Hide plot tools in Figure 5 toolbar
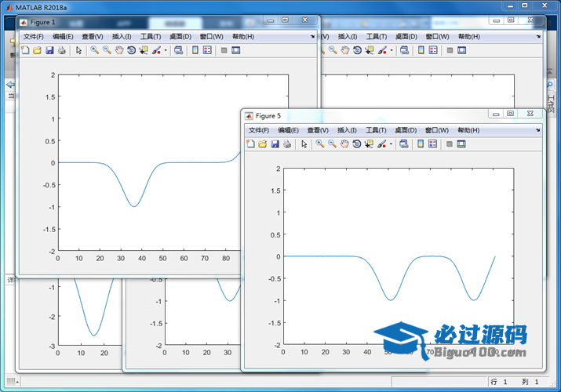The image size is (561, 392). click(450, 144)
